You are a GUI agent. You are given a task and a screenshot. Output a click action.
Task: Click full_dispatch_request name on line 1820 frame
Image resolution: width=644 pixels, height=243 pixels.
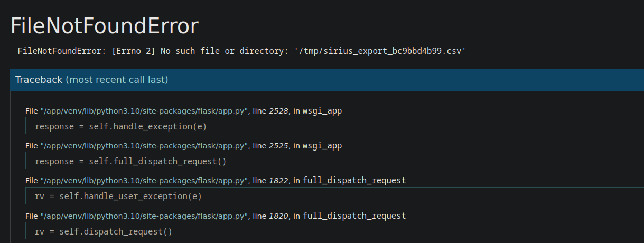pos(354,216)
